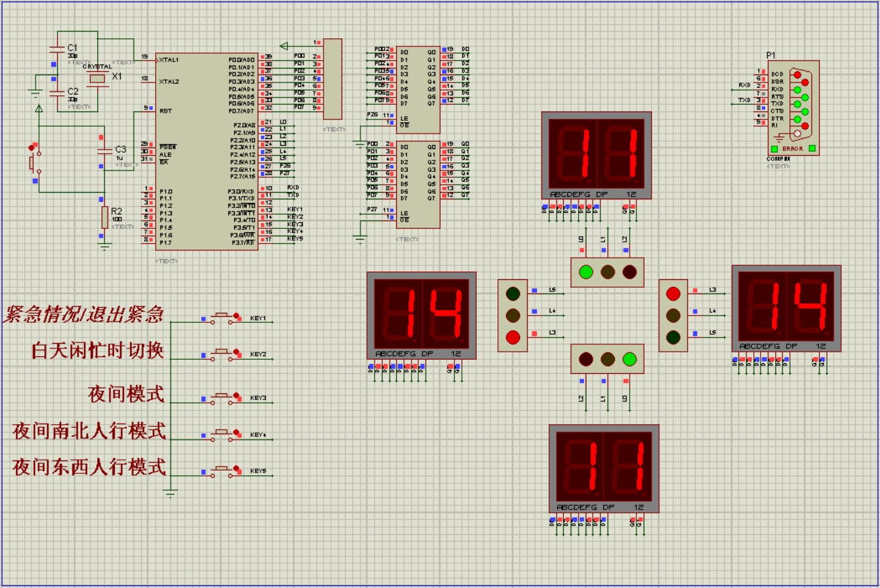The height and width of the screenshot is (588, 880).
Task: Toggle the red latch dot on the reset button
Action: pyautogui.click(x=30, y=147)
